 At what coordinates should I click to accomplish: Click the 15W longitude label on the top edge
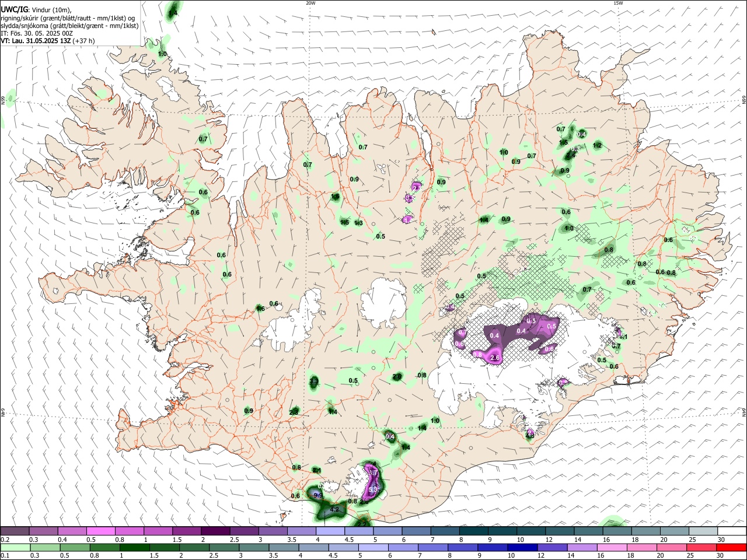(618, 3)
